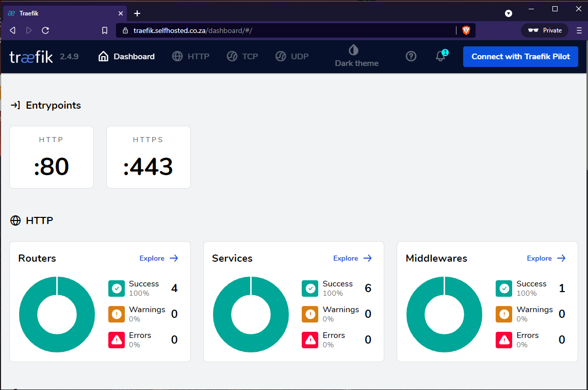Image resolution: width=588 pixels, height=390 pixels.
Task: Click the Traefik logo
Action: 31,57
